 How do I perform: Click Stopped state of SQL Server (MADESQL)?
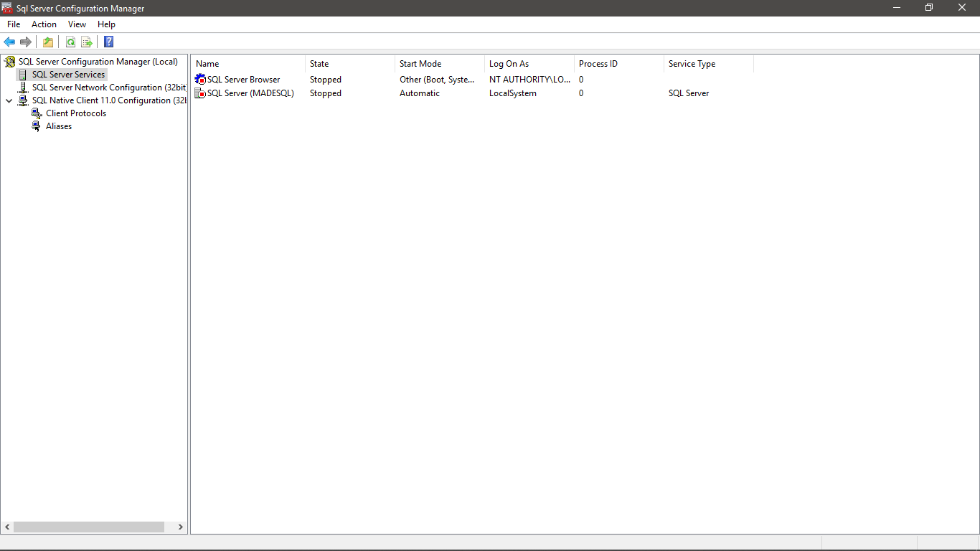click(x=326, y=93)
